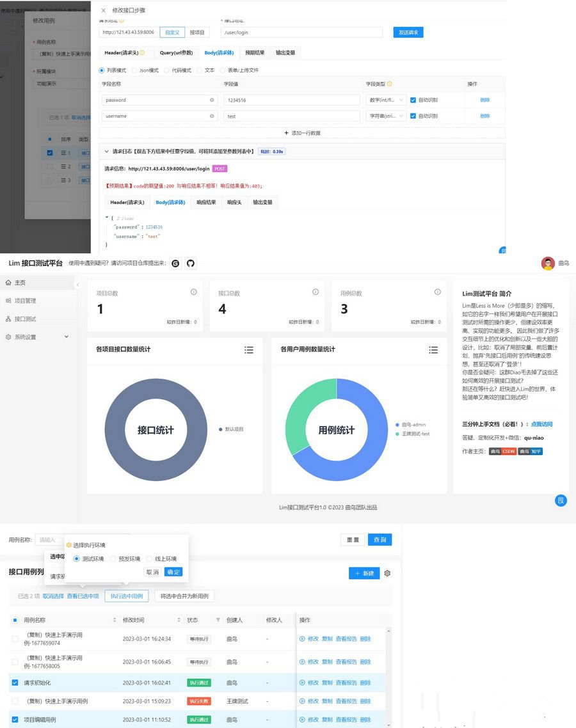Open the Gitee repository icon
576x728 pixels.
175,264
